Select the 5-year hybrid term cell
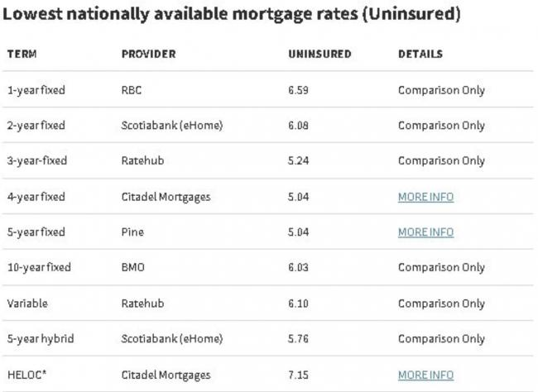This screenshot has width=538, height=392. tap(38, 339)
